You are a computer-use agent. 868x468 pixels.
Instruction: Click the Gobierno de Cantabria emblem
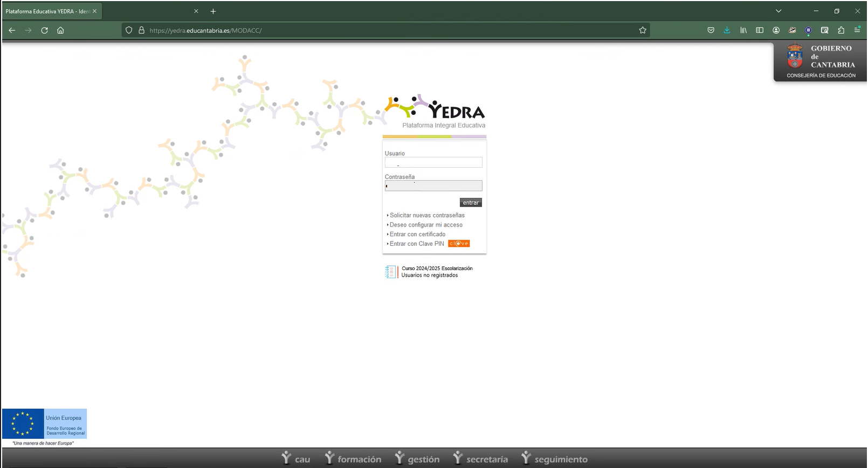tap(795, 56)
